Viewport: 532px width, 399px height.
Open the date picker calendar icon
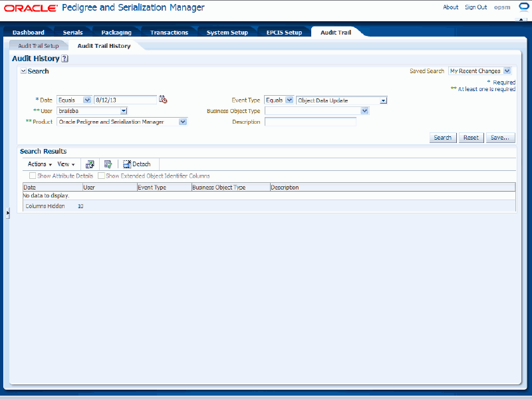[163, 99]
